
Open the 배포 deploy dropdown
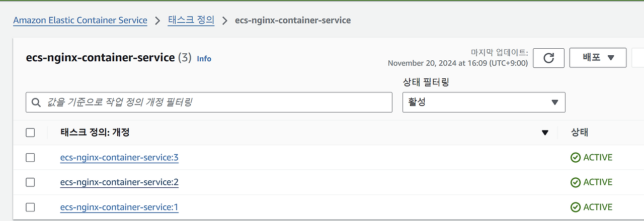coord(598,58)
